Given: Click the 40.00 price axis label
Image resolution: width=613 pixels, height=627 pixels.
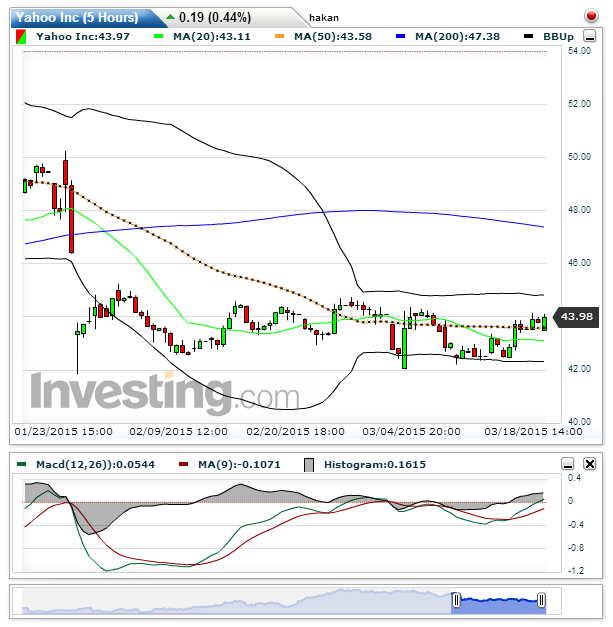Looking at the screenshot, I should point(579,422).
